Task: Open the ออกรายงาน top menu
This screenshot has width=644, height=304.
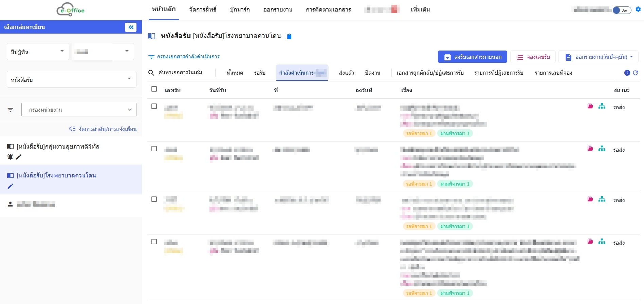Action: (278, 9)
